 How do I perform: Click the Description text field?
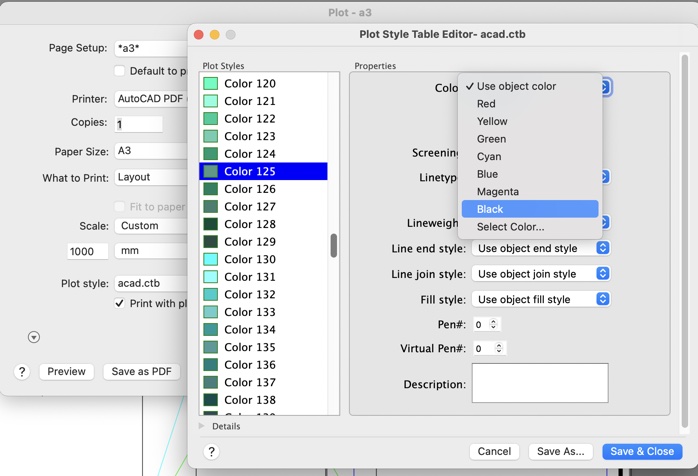(540, 383)
